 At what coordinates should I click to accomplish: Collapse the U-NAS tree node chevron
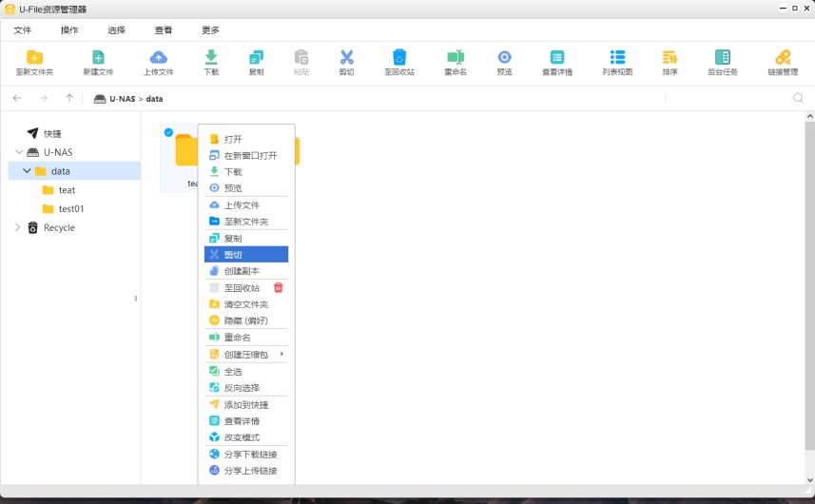click(19, 152)
